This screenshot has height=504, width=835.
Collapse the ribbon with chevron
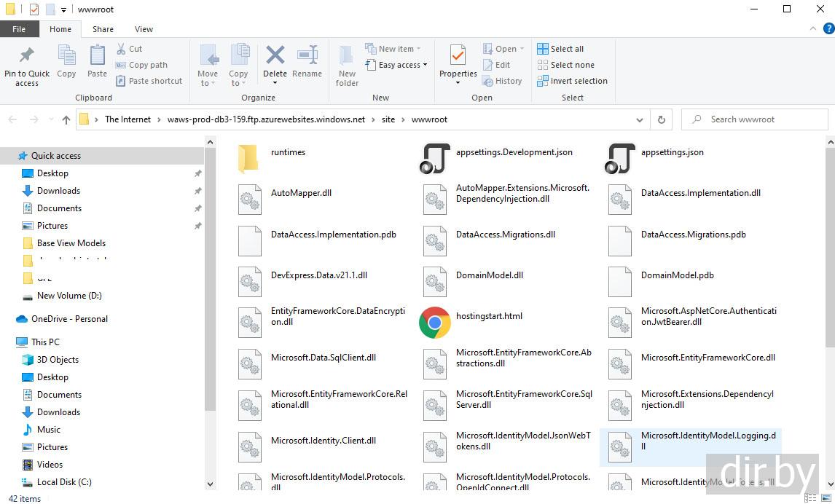(814, 29)
